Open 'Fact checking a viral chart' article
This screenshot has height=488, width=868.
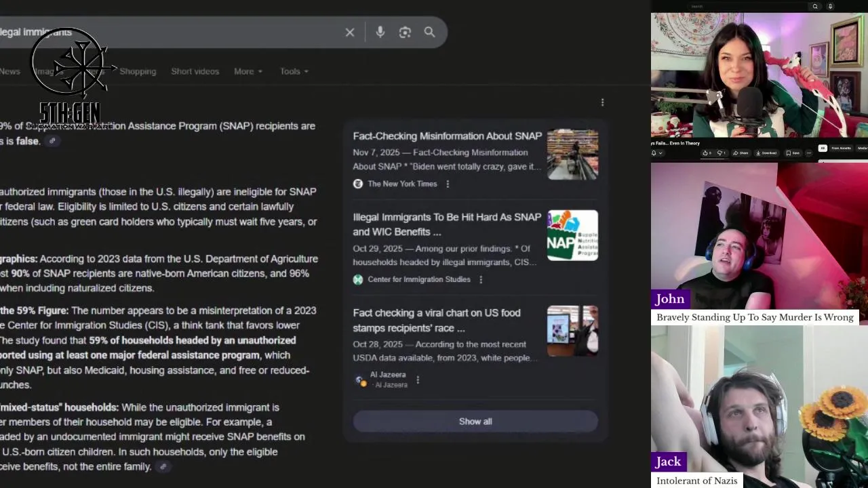(437, 320)
